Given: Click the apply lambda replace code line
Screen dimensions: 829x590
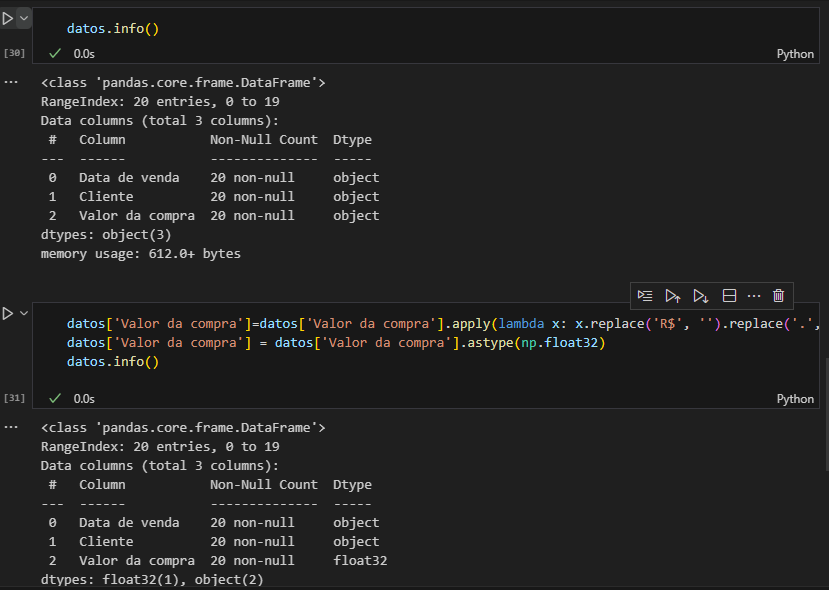Looking at the screenshot, I should point(443,324).
